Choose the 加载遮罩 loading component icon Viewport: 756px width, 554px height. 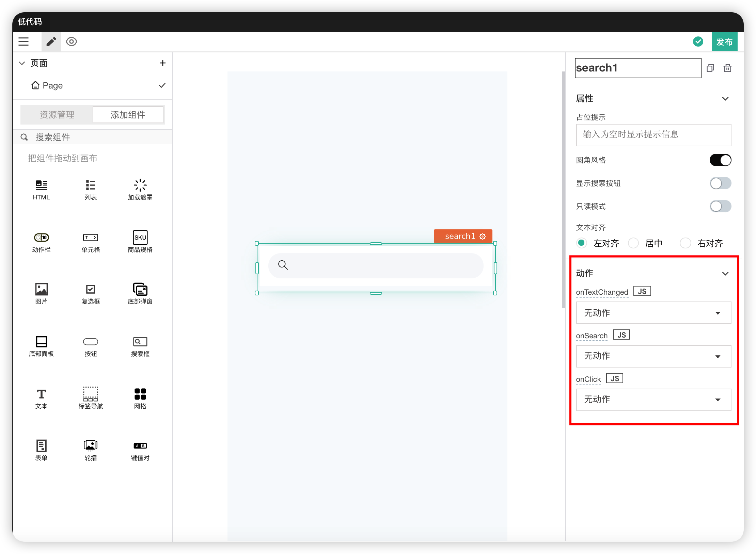click(x=140, y=185)
